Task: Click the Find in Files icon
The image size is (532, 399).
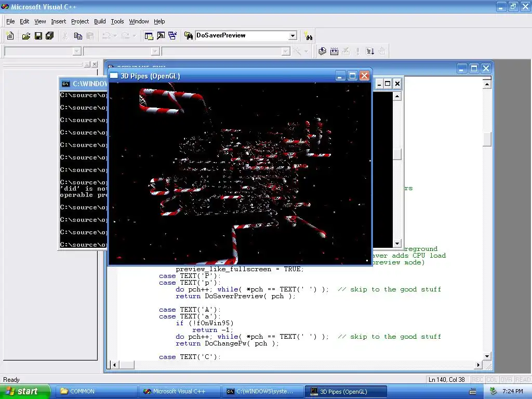Action: pos(188,36)
